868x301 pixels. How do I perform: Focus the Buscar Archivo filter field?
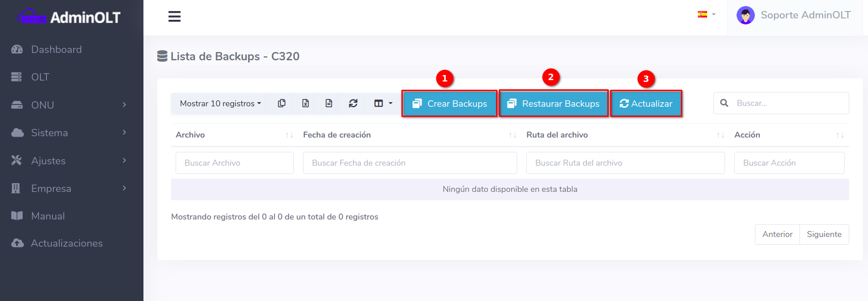click(234, 163)
